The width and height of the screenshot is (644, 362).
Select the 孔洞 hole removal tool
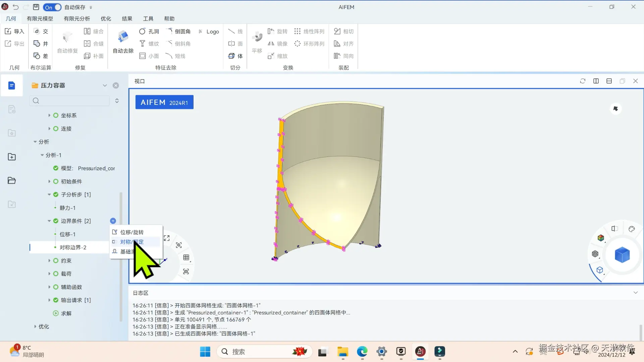coord(149,32)
